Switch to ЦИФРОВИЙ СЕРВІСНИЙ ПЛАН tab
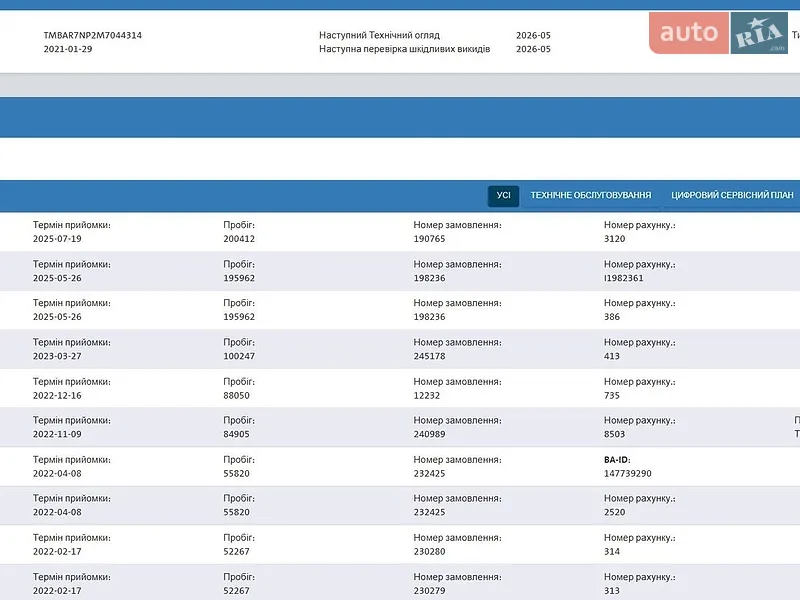 [x=732, y=195]
